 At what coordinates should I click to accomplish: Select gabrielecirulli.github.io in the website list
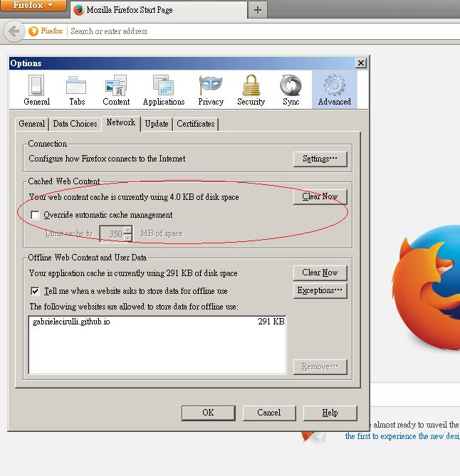coord(71,322)
